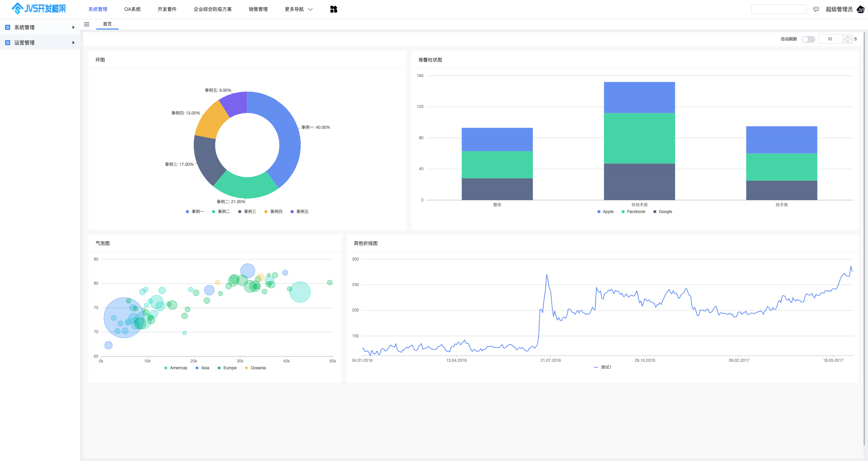The height and width of the screenshot is (461, 868).
Task: Enable the 自动刷新 switch
Action: 808,39
